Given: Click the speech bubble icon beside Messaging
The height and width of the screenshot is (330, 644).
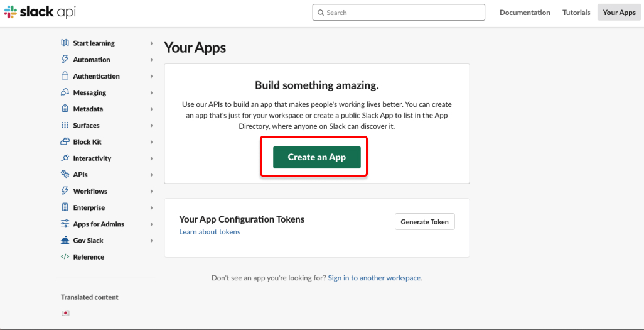Looking at the screenshot, I should tap(65, 92).
